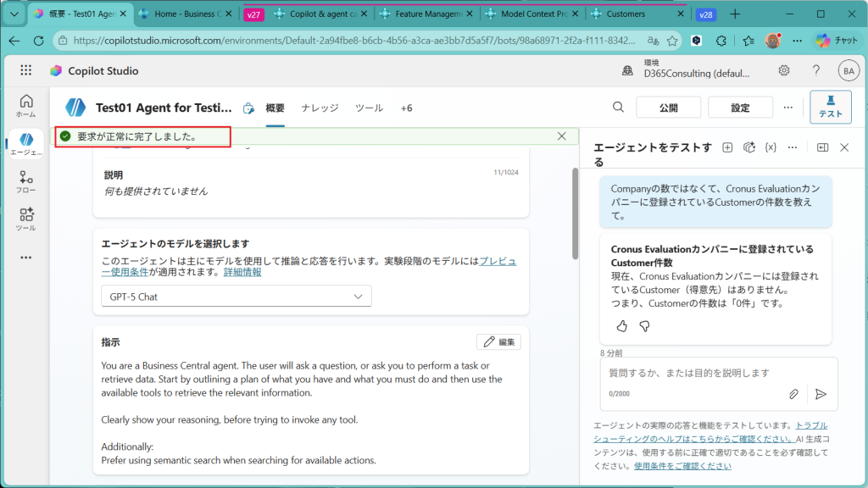868x488 pixels.
Task: Expand the +6 overflow tabs
Action: [406, 108]
